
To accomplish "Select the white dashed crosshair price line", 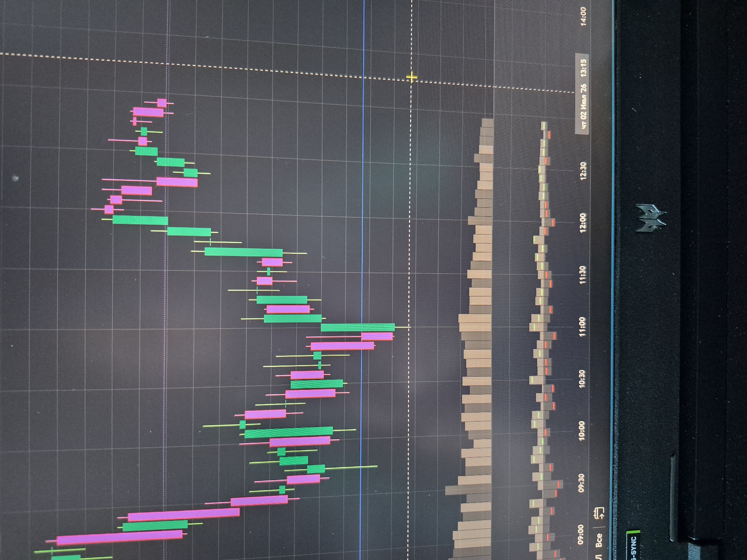I will (410, 280).
